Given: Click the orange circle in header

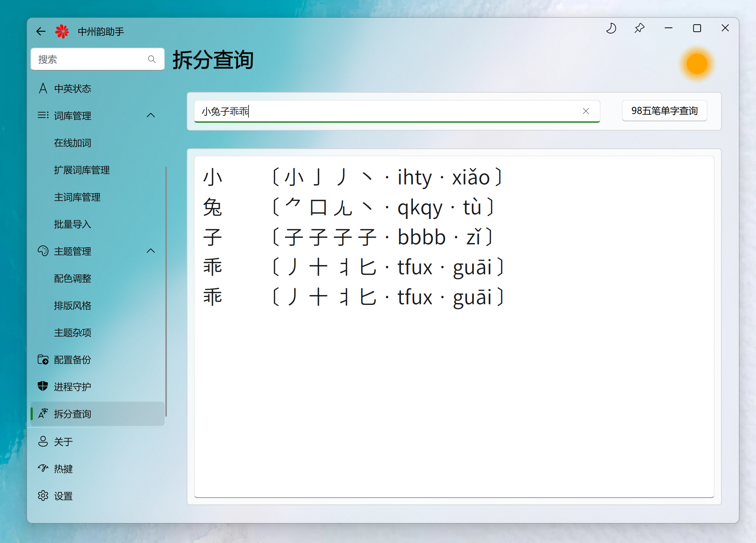Looking at the screenshot, I should [x=697, y=63].
